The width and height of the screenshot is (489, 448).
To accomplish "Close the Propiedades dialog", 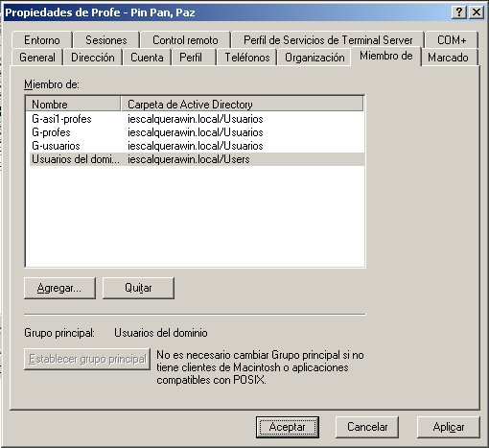I will click(x=477, y=12).
